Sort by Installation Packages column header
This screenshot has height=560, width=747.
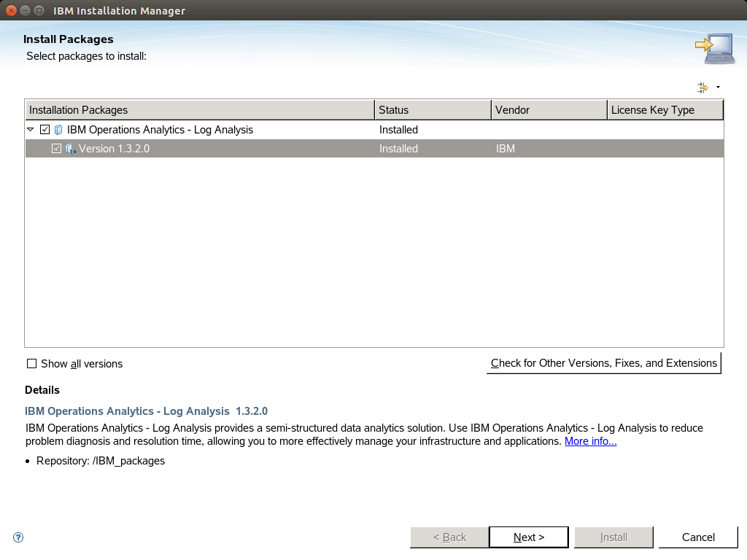coord(200,110)
